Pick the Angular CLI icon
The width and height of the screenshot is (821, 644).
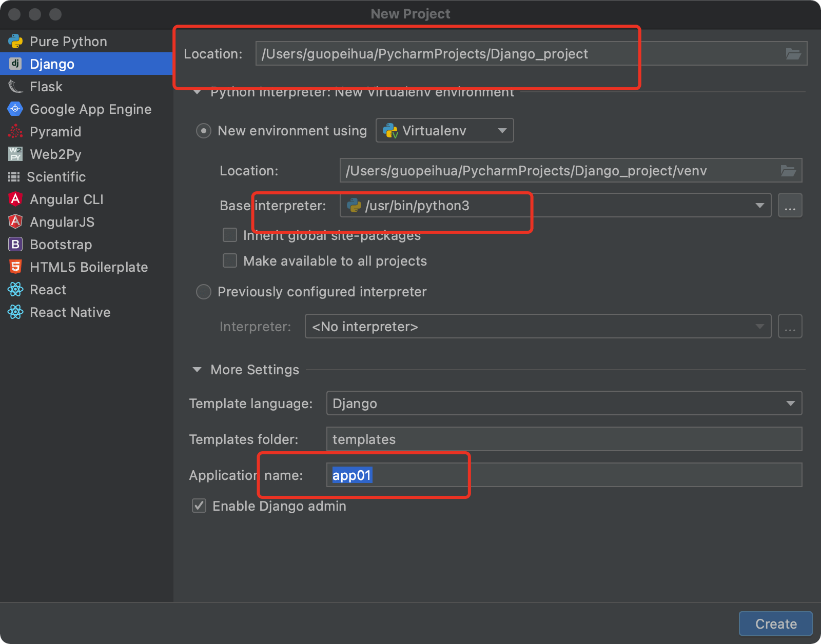tap(15, 199)
